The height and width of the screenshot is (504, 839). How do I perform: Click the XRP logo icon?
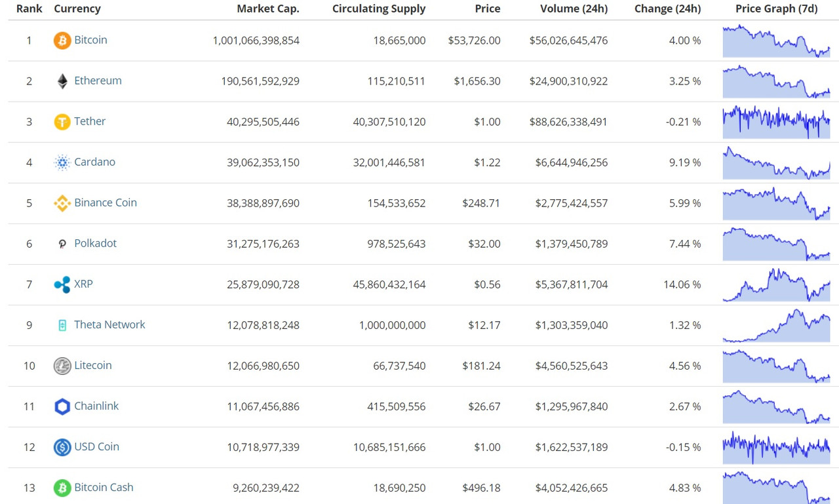[62, 284]
